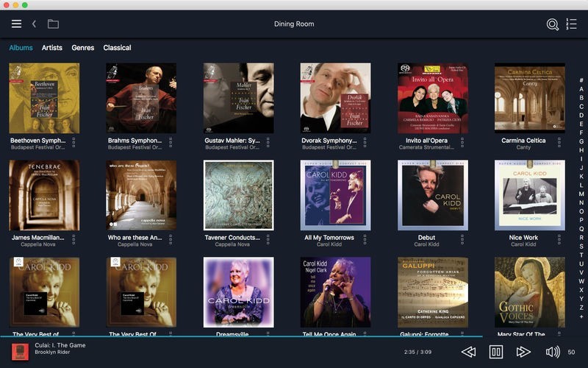Select the Classical tab

click(x=117, y=48)
